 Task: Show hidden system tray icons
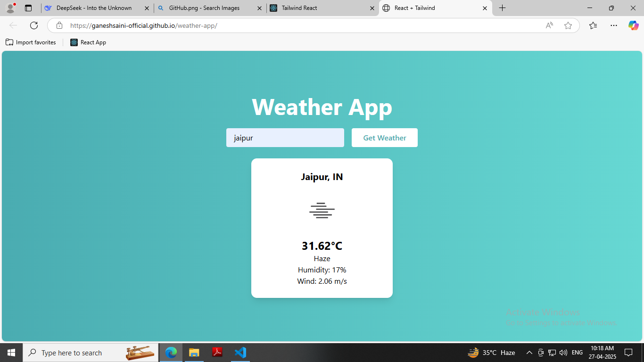tap(529, 353)
